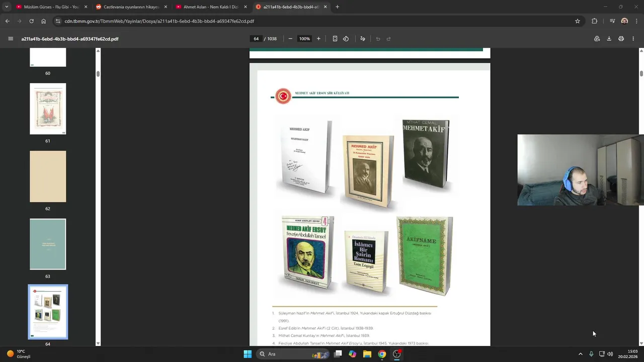Image resolution: width=644 pixels, height=362 pixels.
Task: Open the media control icon in Chrome toolbar
Action: tap(612, 21)
